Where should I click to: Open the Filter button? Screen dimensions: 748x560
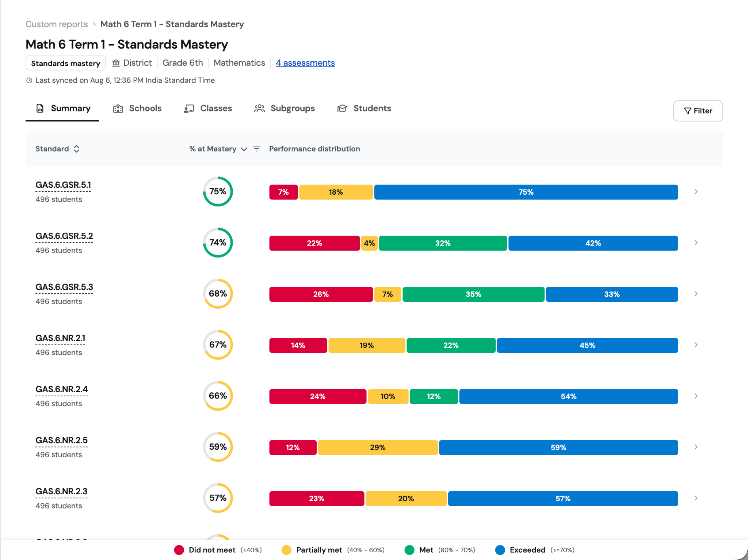[x=698, y=111]
